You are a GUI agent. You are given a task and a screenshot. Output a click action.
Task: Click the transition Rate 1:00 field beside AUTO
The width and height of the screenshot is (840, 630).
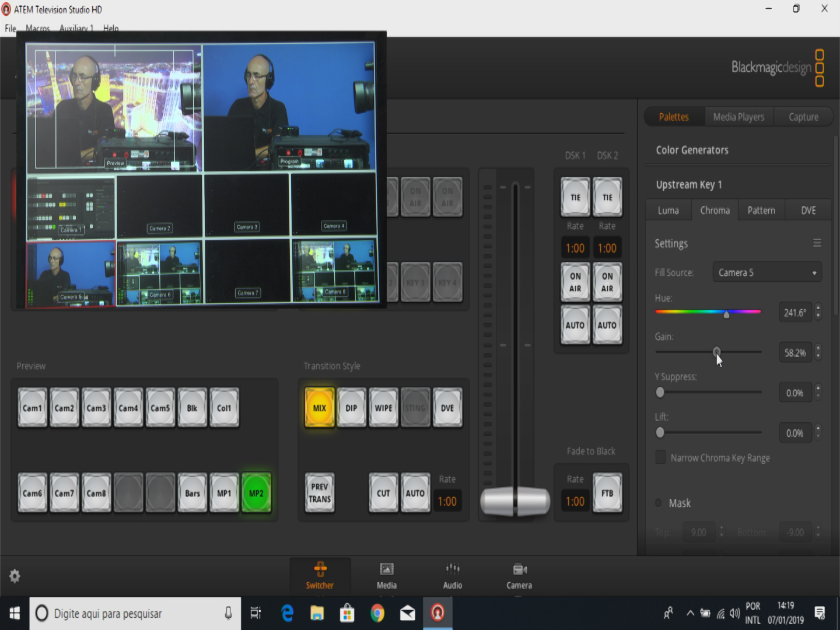click(447, 501)
